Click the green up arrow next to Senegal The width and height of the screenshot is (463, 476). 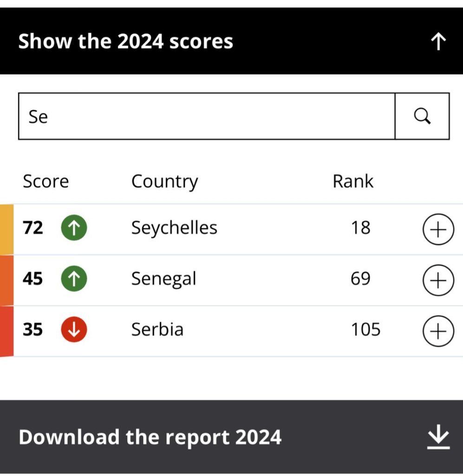click(74, 279)
